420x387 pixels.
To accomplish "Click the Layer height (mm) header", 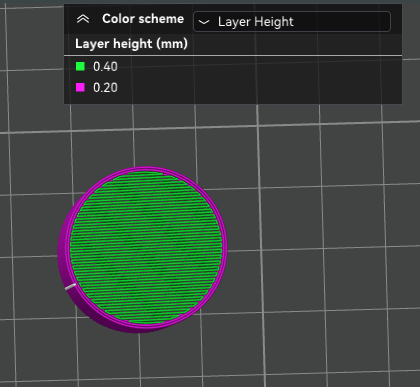I will 131,44.
